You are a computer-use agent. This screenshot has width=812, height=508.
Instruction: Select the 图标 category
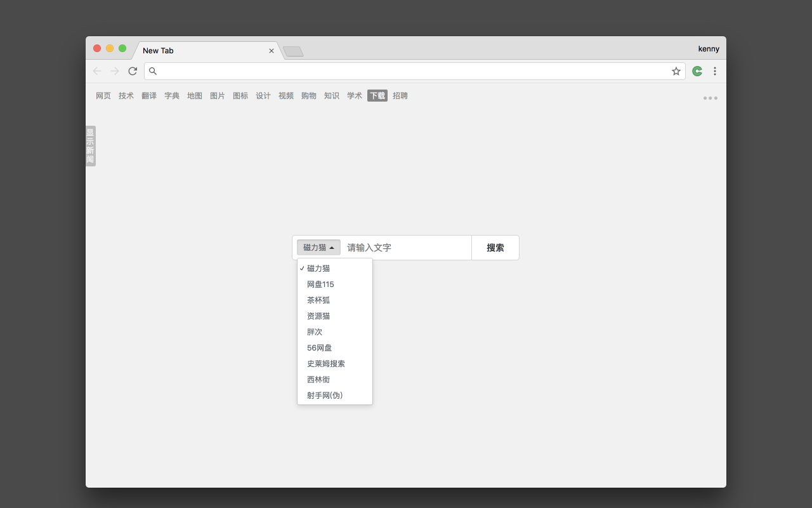pos(240,96)
